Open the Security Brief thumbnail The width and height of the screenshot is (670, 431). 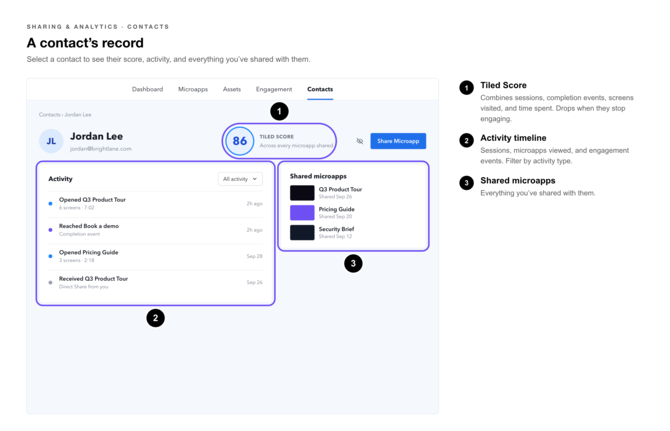coord(302,232)
